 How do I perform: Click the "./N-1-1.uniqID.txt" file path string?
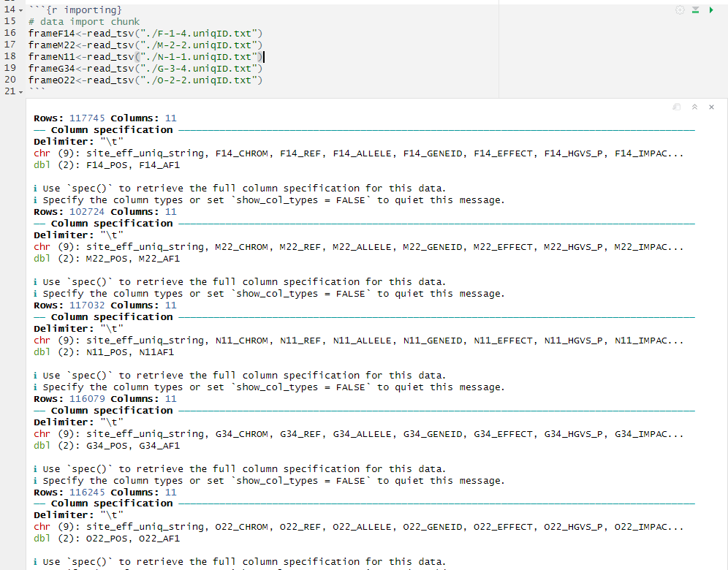pyautogui.click(x=199, y=56)
